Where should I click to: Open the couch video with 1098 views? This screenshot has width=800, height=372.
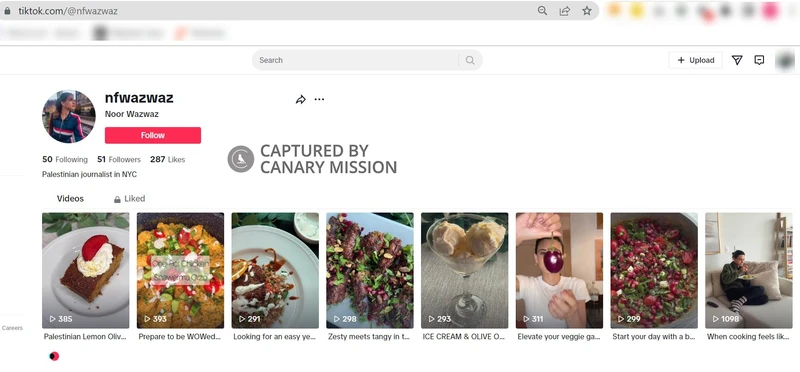[748, 270]
